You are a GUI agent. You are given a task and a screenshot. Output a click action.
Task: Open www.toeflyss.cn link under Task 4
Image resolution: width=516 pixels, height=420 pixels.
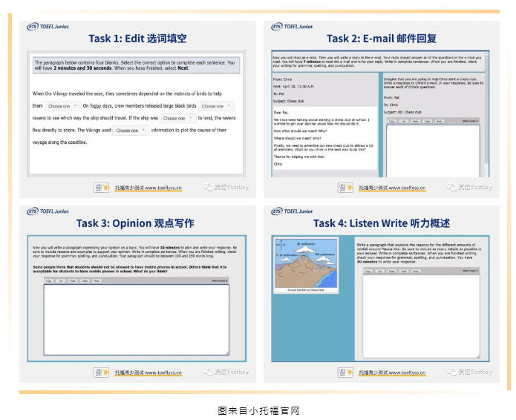click(x=407, y=373)
